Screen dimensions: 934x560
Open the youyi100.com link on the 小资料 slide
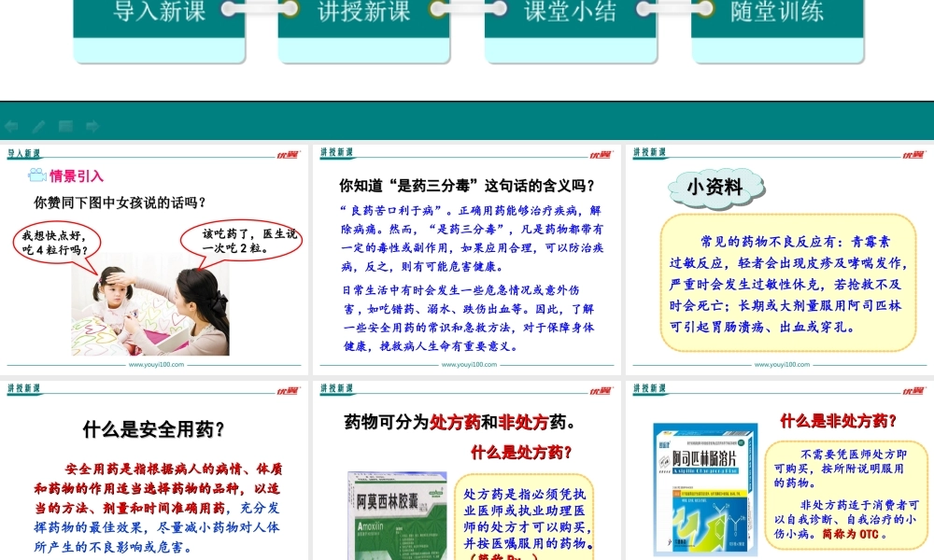(x=781, y=365)
